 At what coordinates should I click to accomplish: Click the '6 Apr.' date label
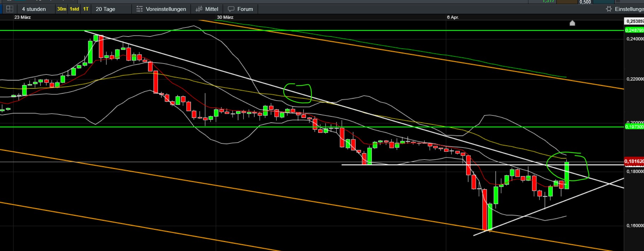coord(453,17)
